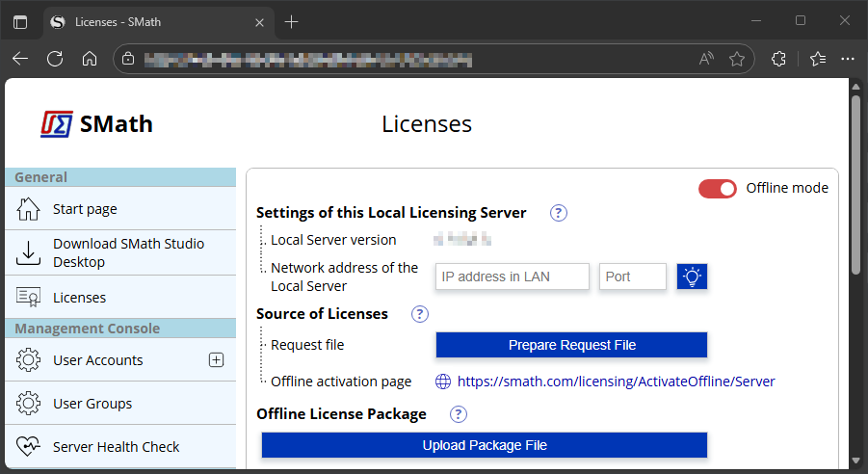
Task: Close the Licenses - SMath tab
Action: [259, 23]
